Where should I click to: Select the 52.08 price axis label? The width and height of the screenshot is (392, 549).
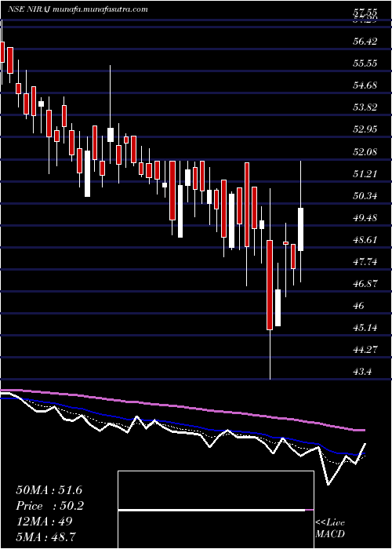365,151
